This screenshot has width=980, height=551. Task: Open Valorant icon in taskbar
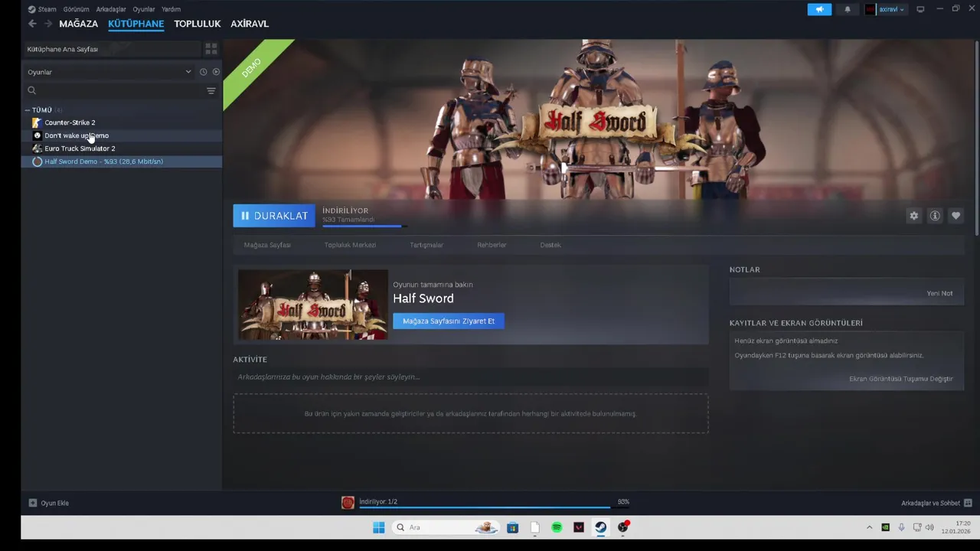(579, 527)
